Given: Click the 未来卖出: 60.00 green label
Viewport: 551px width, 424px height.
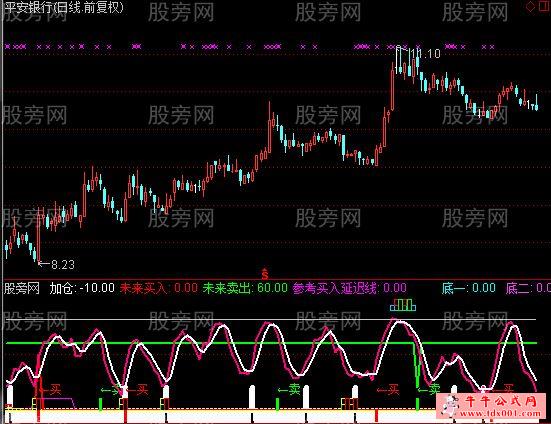Looking at the screenshot, I should tap(245, 288).
